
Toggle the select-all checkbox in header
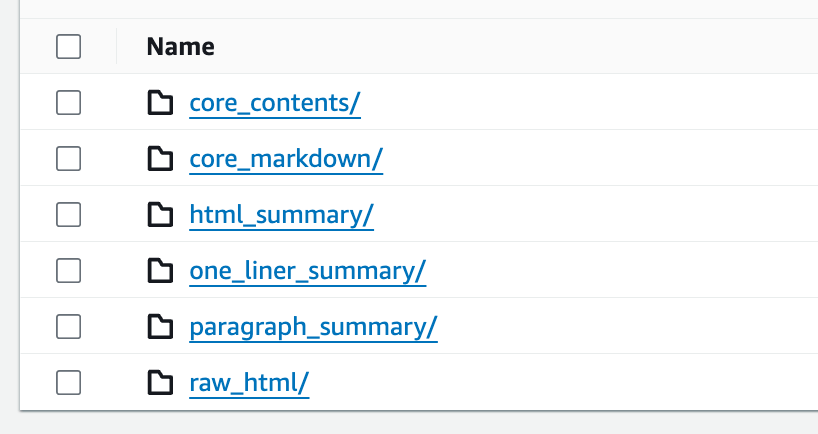click(68, 46)
